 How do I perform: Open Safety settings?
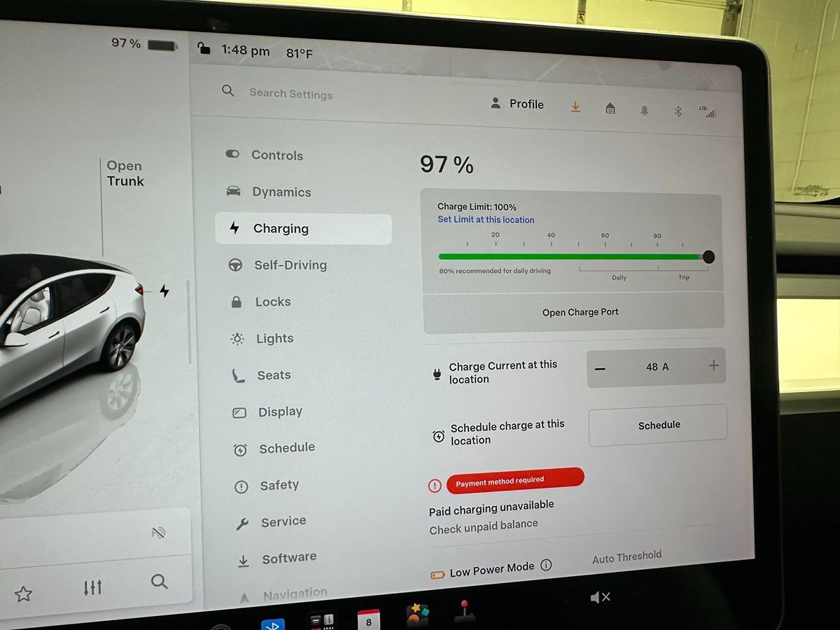[267, 485]
